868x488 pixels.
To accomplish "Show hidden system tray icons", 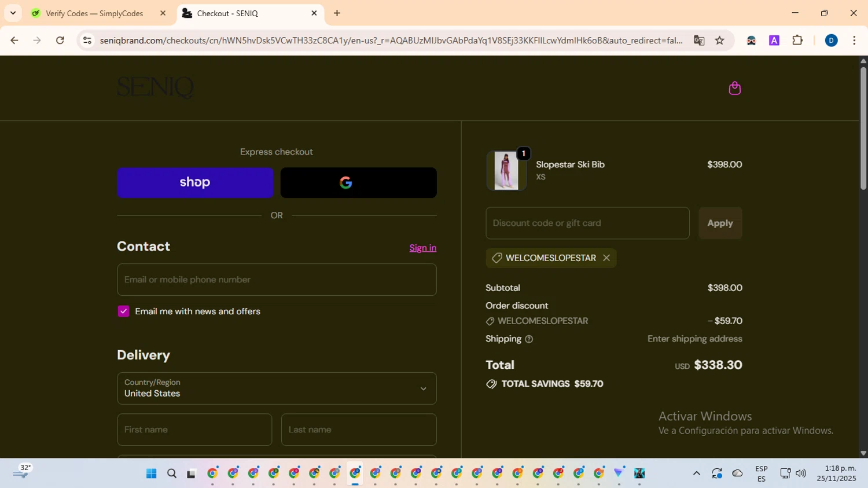I will click(x=697, y=474).
